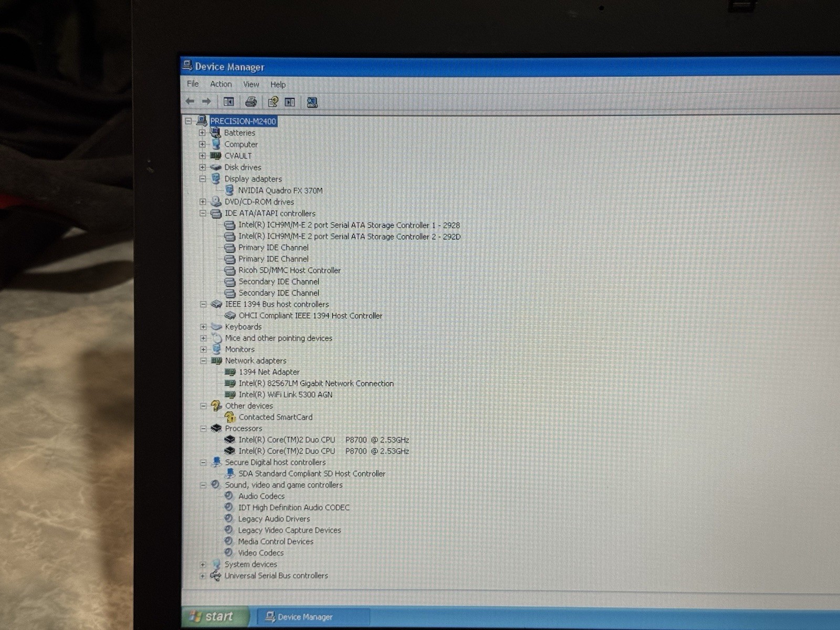840x630 pixels.
Task: Click the Sound, video and game controllers icon
Action: [x=215, y=485]
